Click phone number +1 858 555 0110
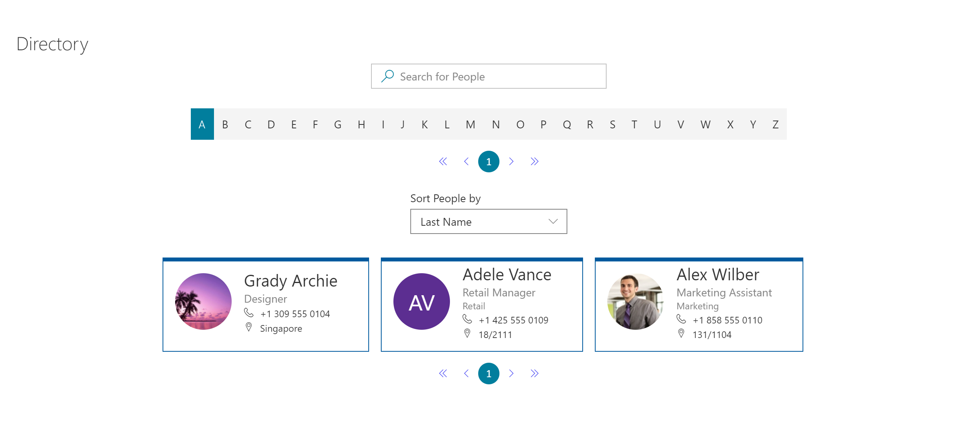Screen dimensions: 980x422 pos(728,320)
